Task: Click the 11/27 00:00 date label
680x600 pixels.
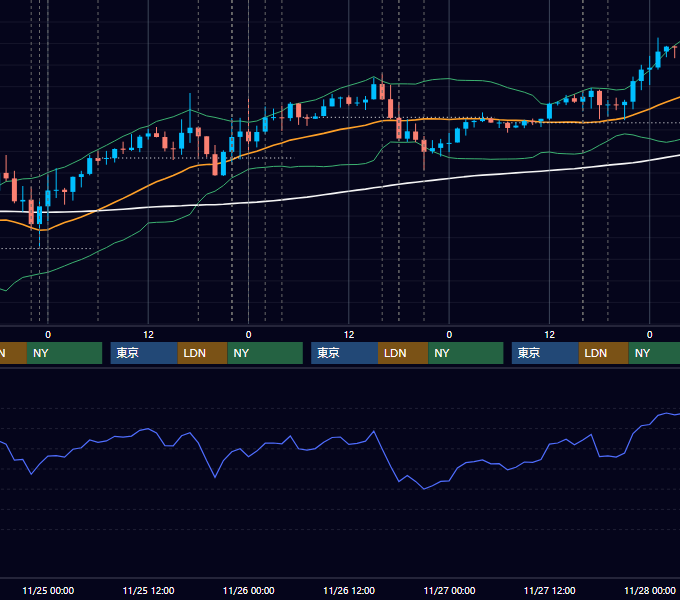Action: click(449, 590)
